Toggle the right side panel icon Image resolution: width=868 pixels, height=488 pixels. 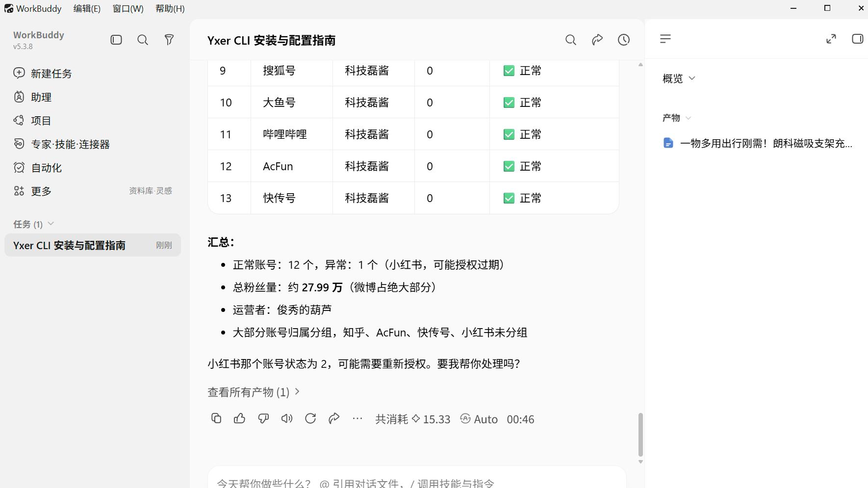(x=857, y=39)
